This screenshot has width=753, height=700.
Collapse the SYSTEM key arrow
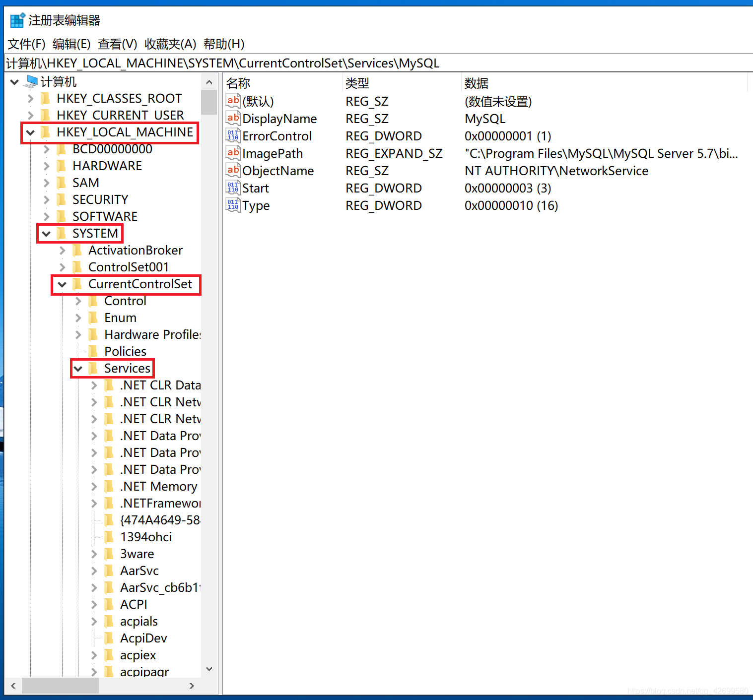(46, 234)
